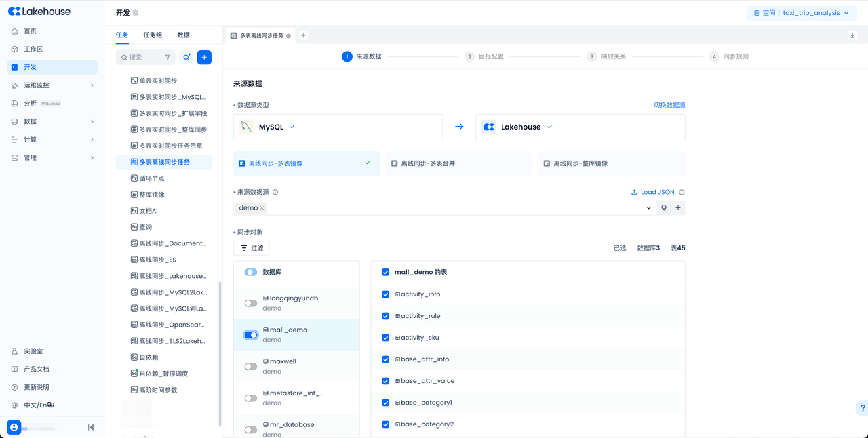Screen dimensions: 868x438
Task: Uncheck the activity_info table checkbox
Action: 385,294
